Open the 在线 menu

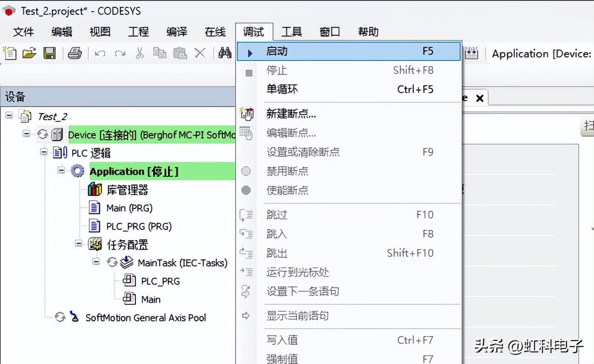coord(215,32)
